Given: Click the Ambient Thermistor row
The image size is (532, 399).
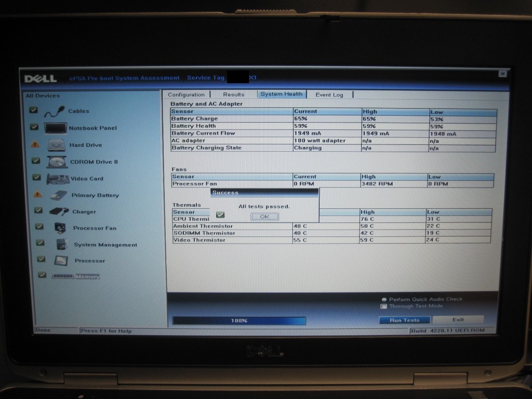Looking at the screenshot, I should click(x=332, y=226).
